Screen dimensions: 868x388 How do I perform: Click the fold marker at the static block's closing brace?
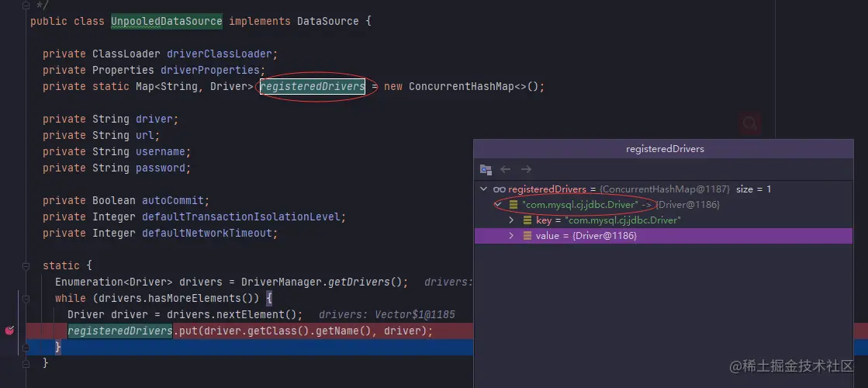(26, 364)
